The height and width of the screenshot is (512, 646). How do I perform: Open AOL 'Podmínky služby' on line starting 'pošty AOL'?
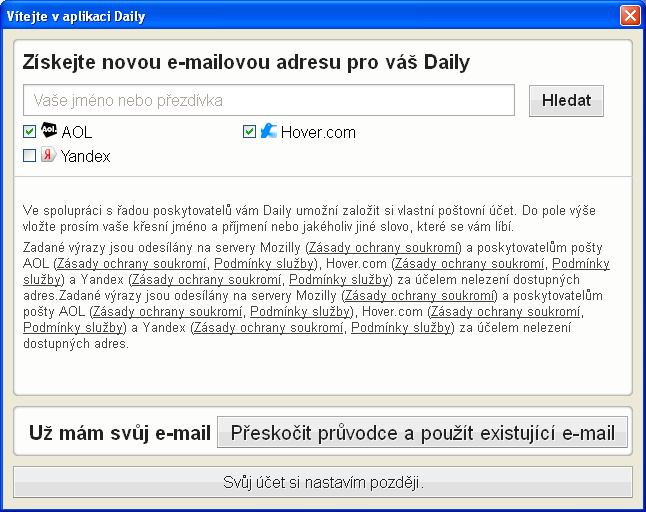click(300, 312)
